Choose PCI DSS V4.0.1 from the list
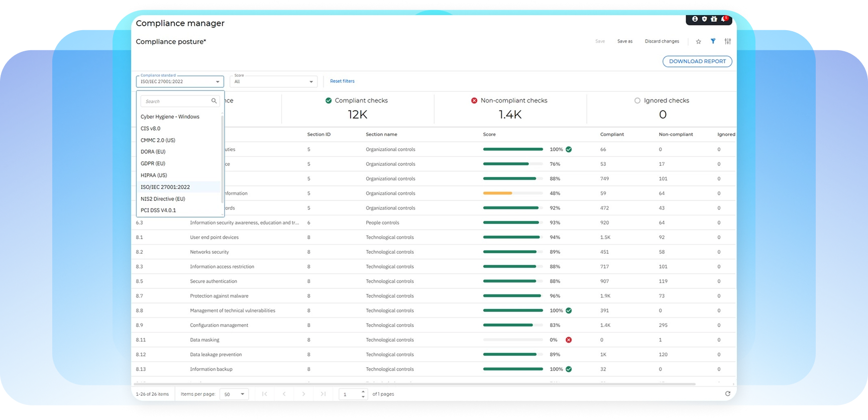Viewport: 868px width, 420px height. (x=158, y=211)
